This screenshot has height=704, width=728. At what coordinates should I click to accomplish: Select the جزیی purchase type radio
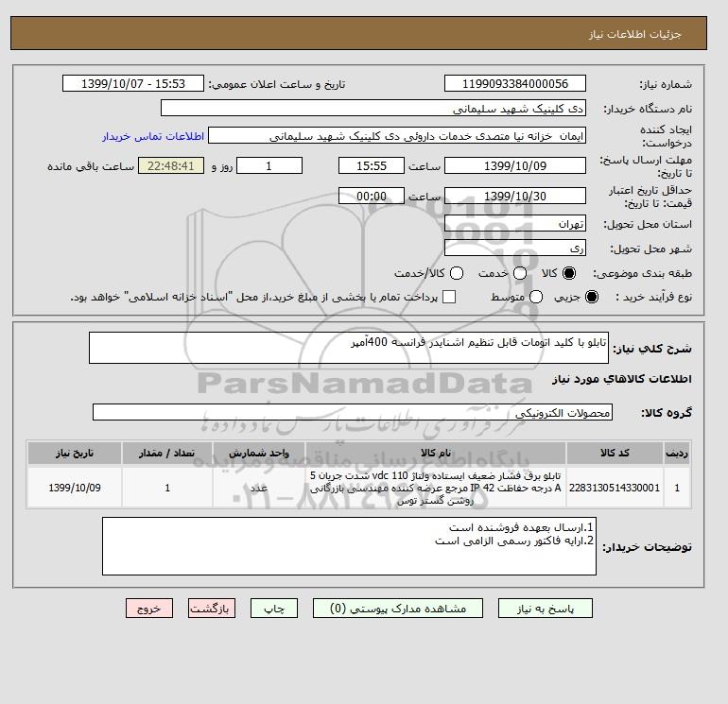coord(592,297)
